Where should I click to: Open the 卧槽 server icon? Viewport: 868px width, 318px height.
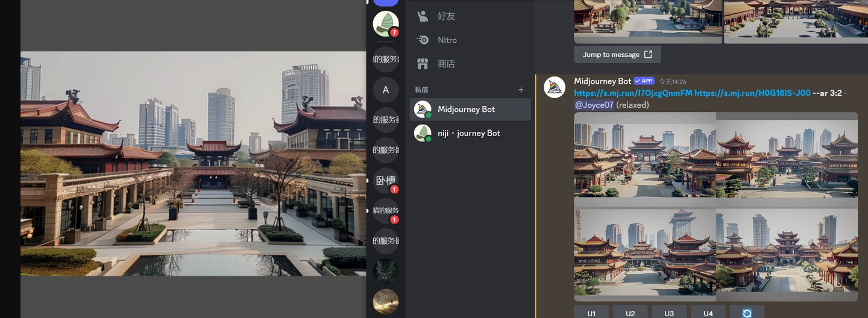coord(386,180)
